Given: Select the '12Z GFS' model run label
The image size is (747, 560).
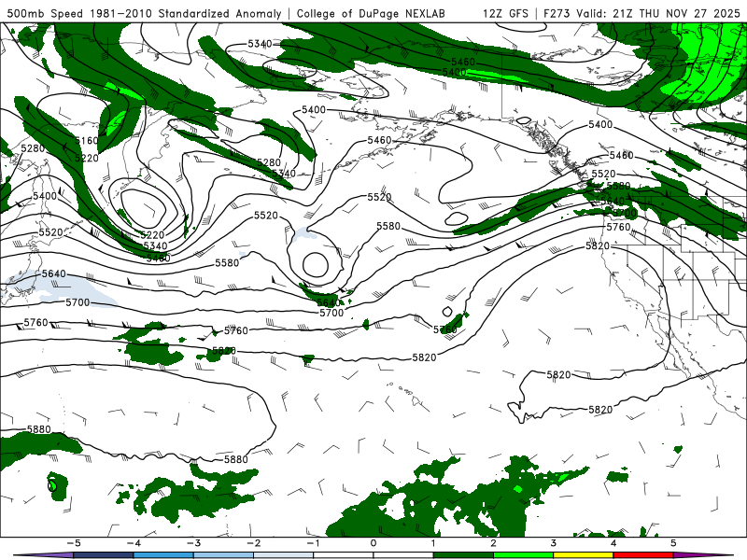Looking at the screenshot, I should point(505,13).
